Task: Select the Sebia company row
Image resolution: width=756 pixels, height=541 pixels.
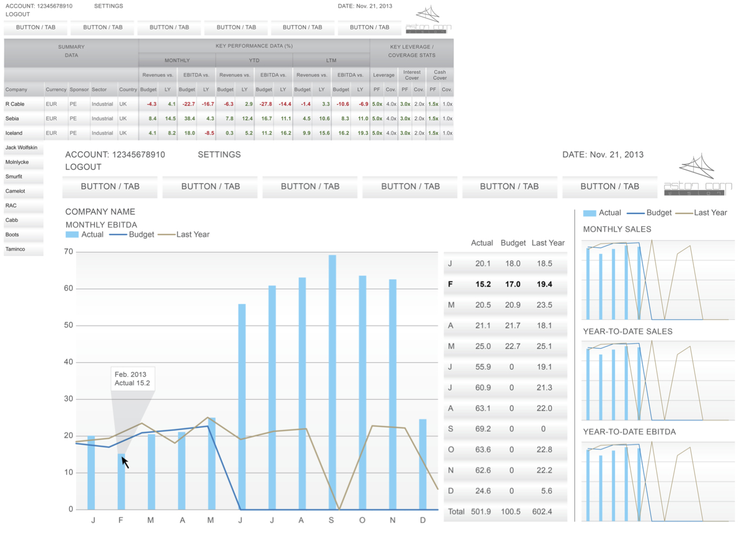Action: (x=229, y=118)
